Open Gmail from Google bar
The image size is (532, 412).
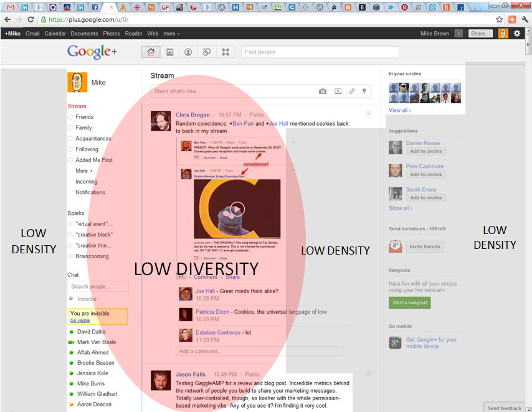pyautogui.click(x=32, y=34)
